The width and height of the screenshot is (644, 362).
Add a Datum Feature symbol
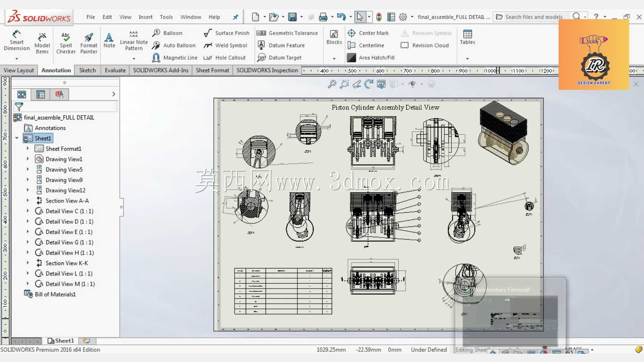coord(281,45)
